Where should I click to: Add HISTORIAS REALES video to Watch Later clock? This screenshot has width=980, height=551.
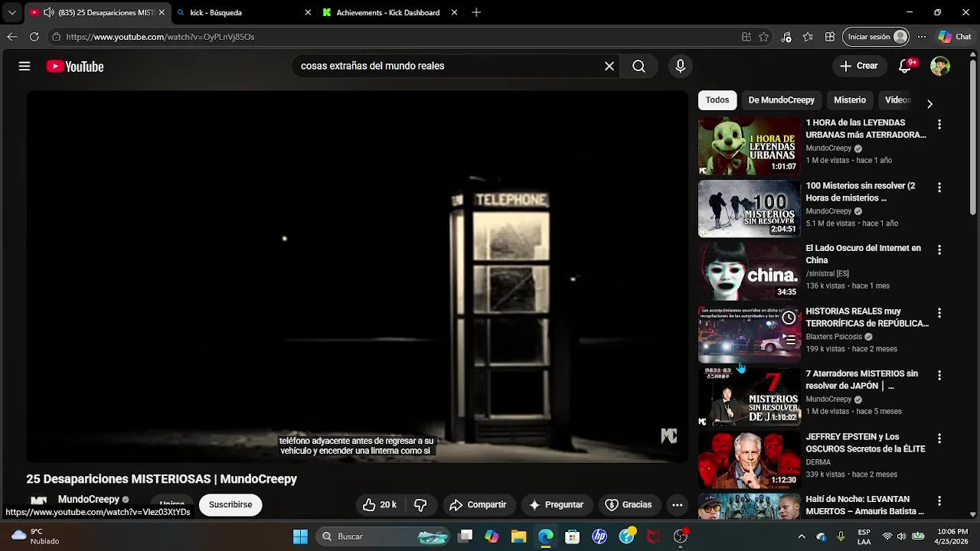click(x=789, y=318)
